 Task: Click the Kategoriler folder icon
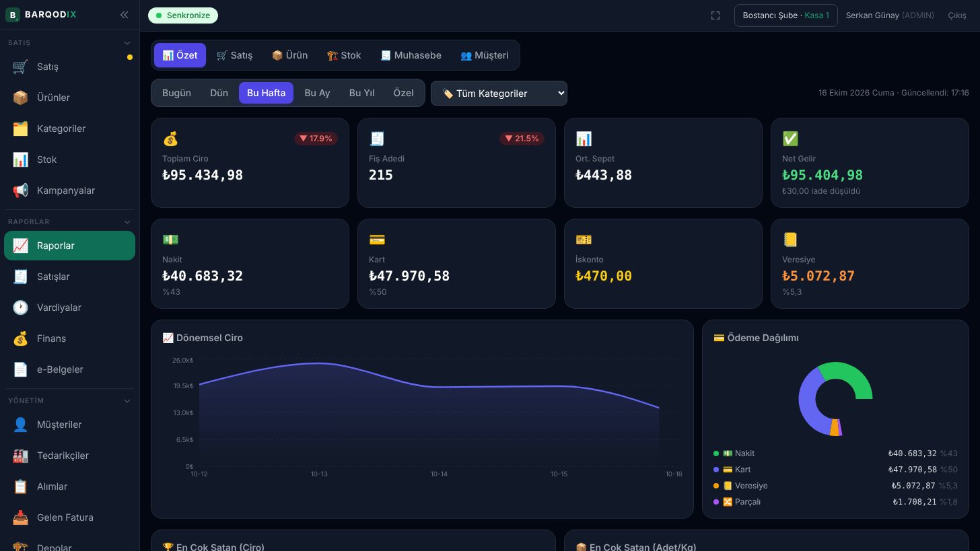tap(20, 128)
